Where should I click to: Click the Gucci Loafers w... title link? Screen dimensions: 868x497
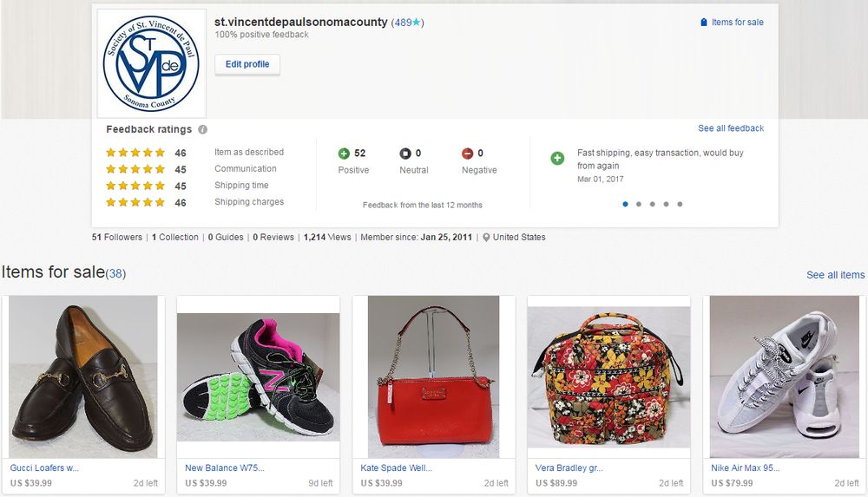point(44,468)
